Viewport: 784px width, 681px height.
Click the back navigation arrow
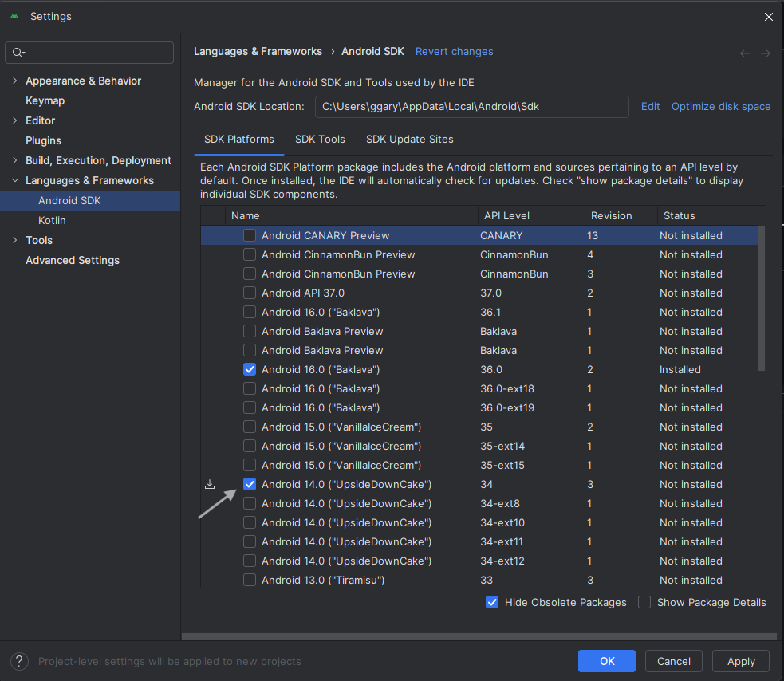pyautogui.click(x=744, y=53)
